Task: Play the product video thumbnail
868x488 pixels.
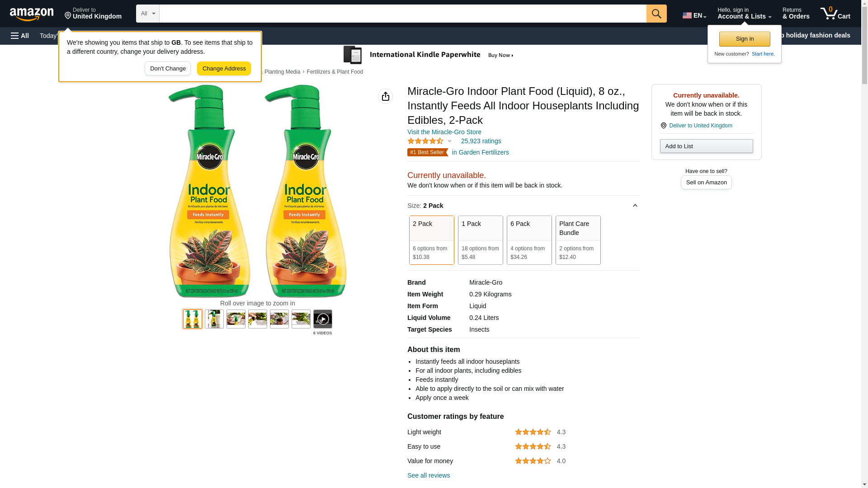Action: [322, 319]
